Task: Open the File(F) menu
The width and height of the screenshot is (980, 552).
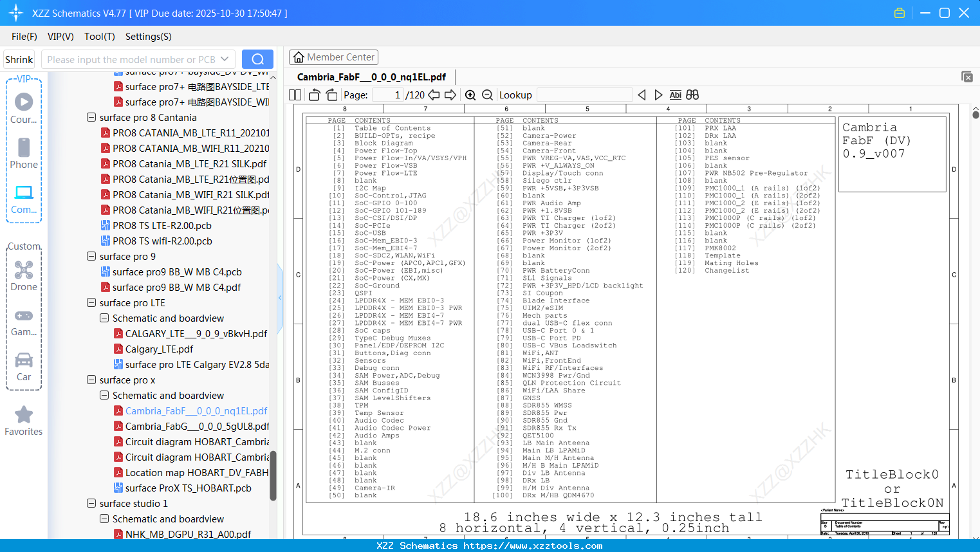Action: tap(24, 37)
